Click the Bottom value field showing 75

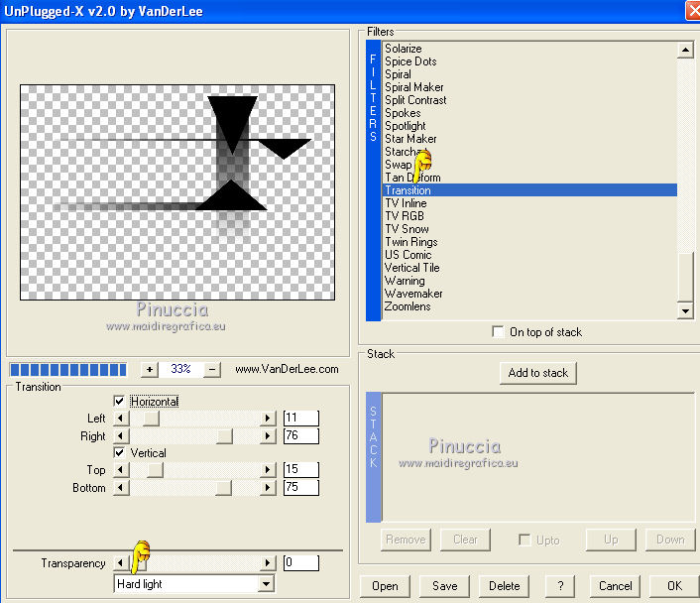click(x=301, y=487)
